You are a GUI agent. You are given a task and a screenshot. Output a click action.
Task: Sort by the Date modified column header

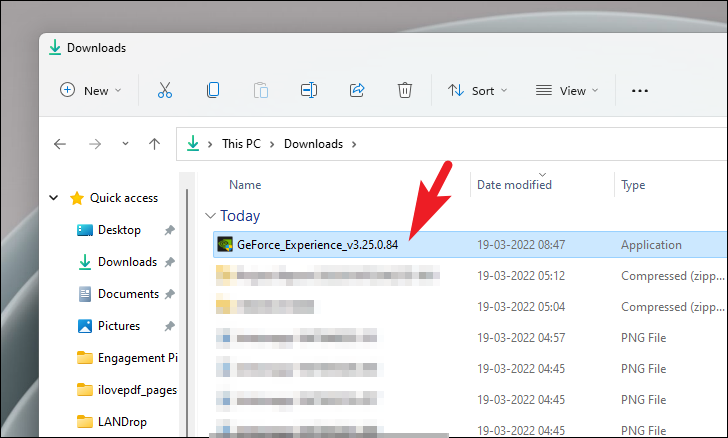click(514, 185)
